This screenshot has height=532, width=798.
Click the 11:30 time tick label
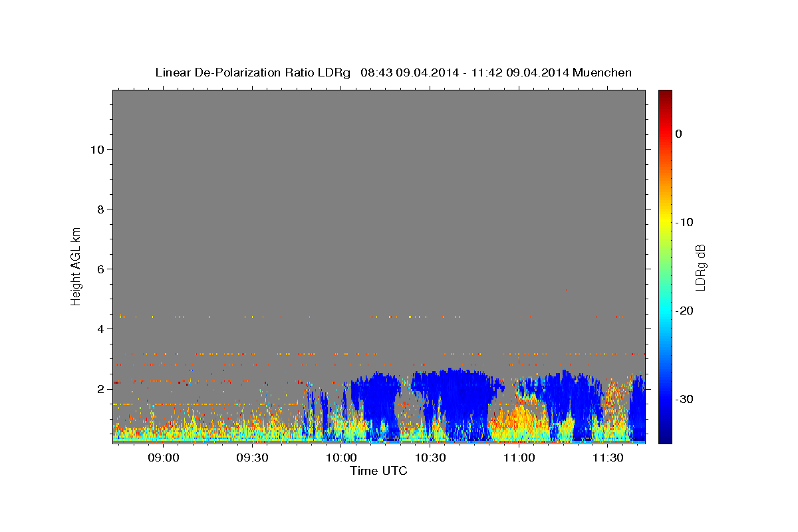tap(608, 458)
